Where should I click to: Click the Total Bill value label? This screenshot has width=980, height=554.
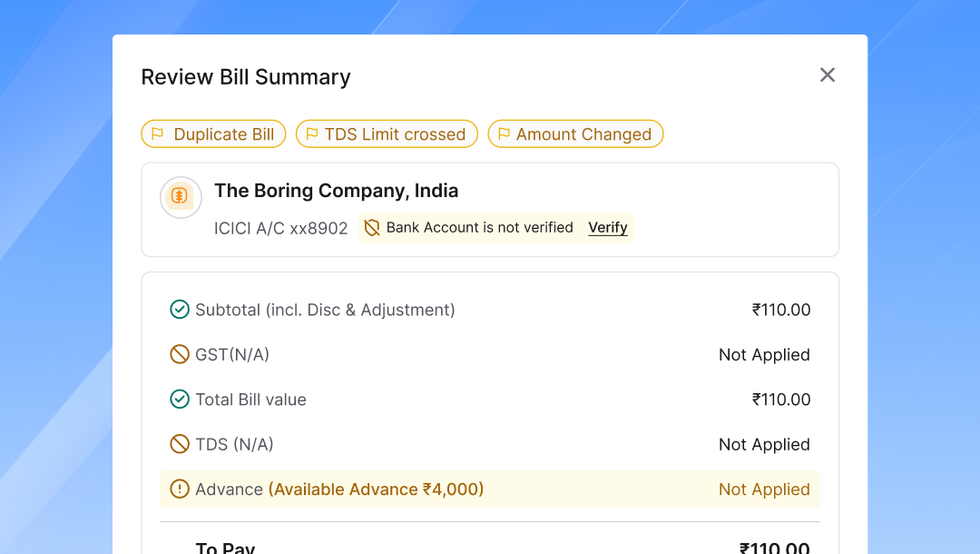(250, 400)
